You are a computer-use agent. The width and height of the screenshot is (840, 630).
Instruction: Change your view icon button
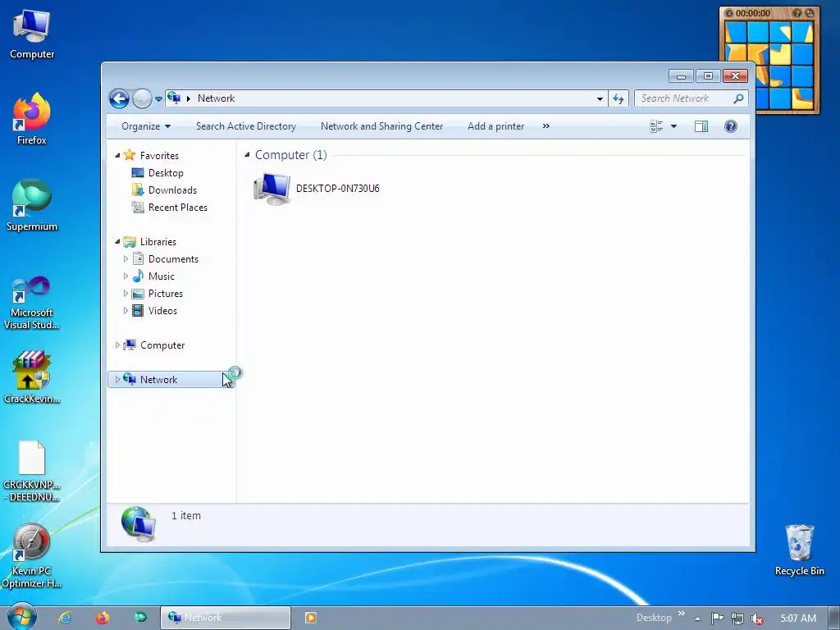click(x=656, y=126)
